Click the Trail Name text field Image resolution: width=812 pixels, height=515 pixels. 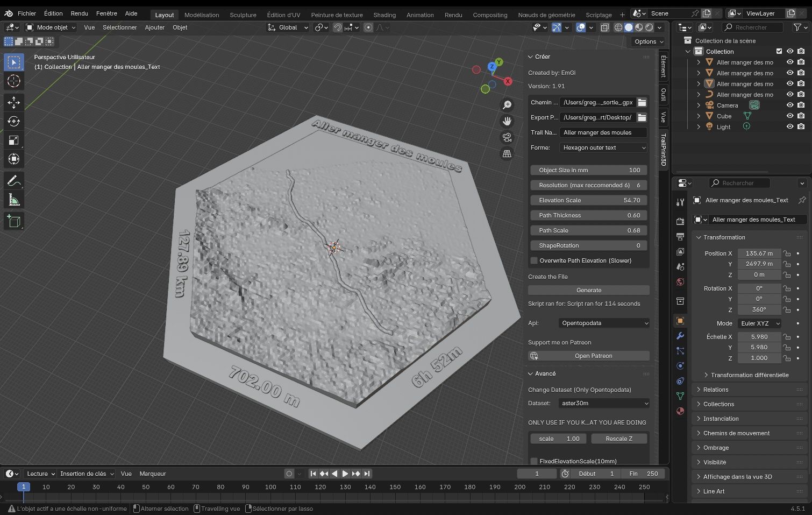click(603, 132)
